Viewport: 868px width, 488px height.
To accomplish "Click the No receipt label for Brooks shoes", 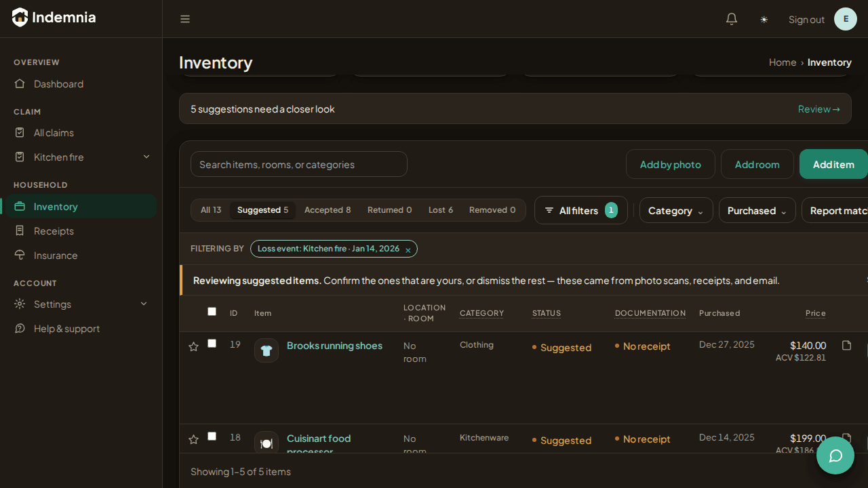I will [x=643, y=346].
